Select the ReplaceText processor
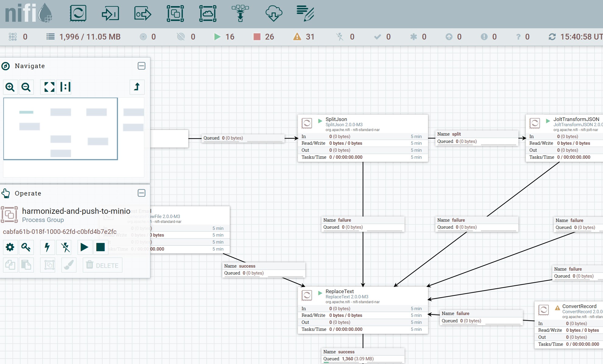The width and height of the screenshot is (603, 364). point(363,310)
